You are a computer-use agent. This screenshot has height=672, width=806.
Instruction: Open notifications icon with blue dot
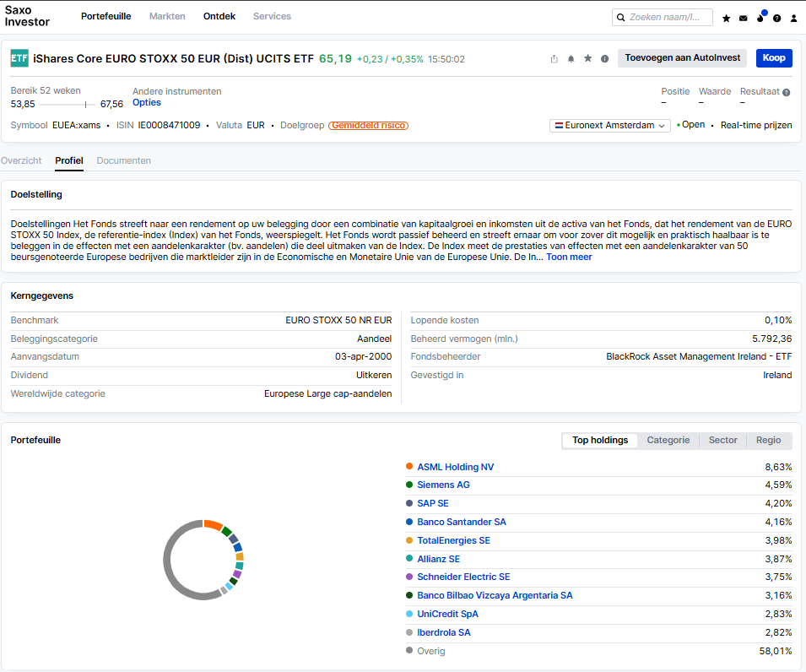click(761, 16)
